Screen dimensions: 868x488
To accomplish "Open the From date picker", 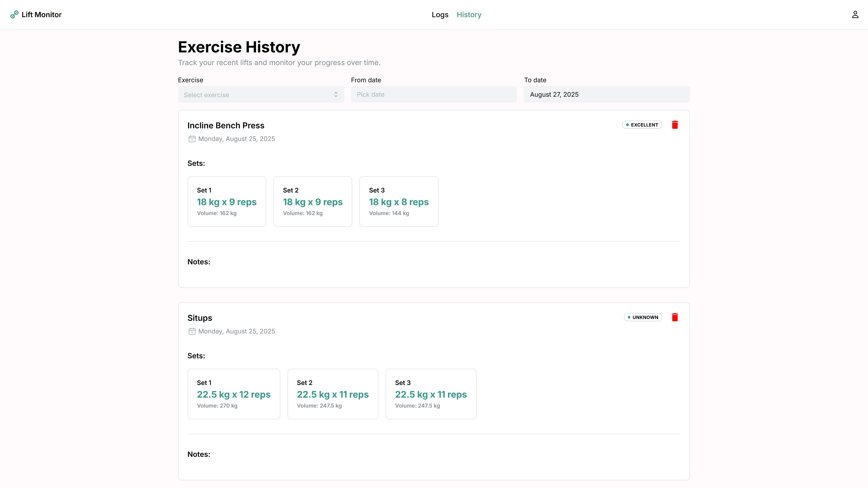I will (433, 95).
